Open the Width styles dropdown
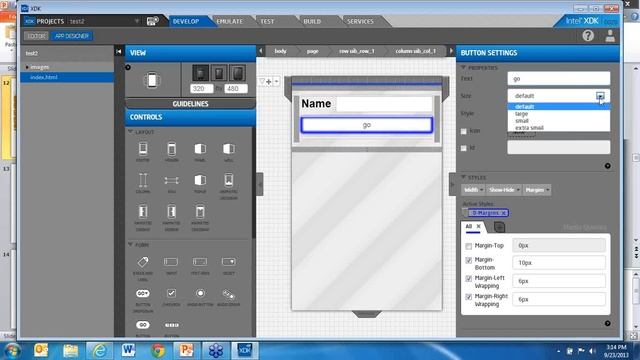 [473, 190]
